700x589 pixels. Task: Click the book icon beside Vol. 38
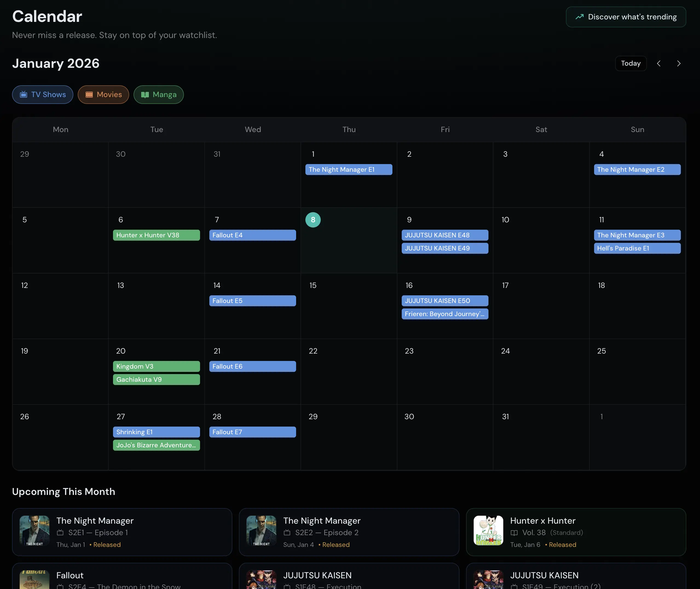point(514,533)
